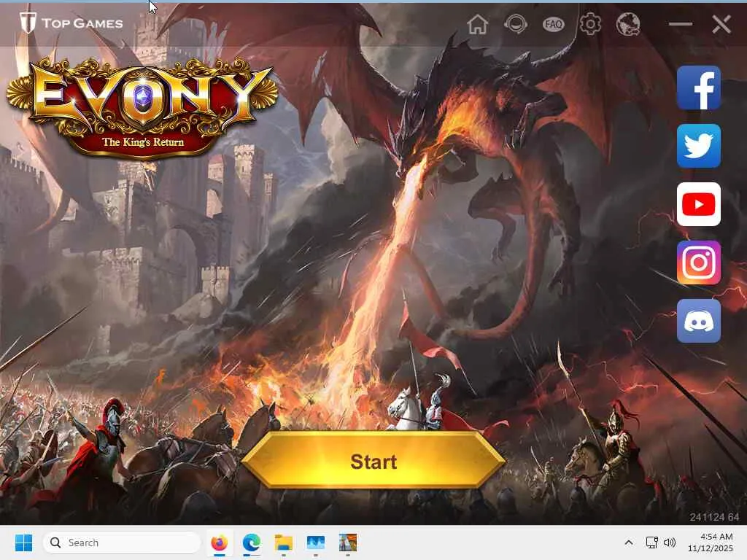Open the Twitter social link
Viewport: 747px width, 560px height.
pos(698,146)
